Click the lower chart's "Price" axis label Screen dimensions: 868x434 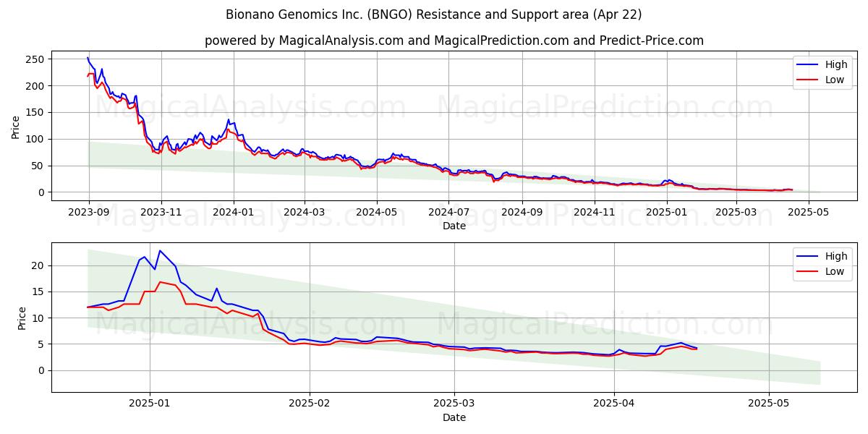click(x=21, y=318)
